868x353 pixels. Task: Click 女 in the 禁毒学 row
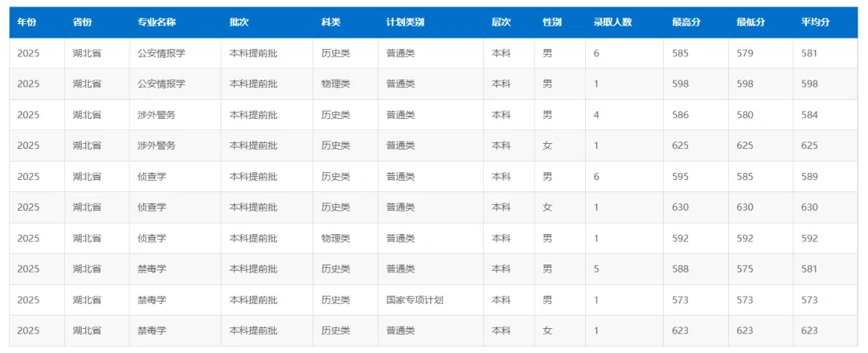(x=547, y=330)
